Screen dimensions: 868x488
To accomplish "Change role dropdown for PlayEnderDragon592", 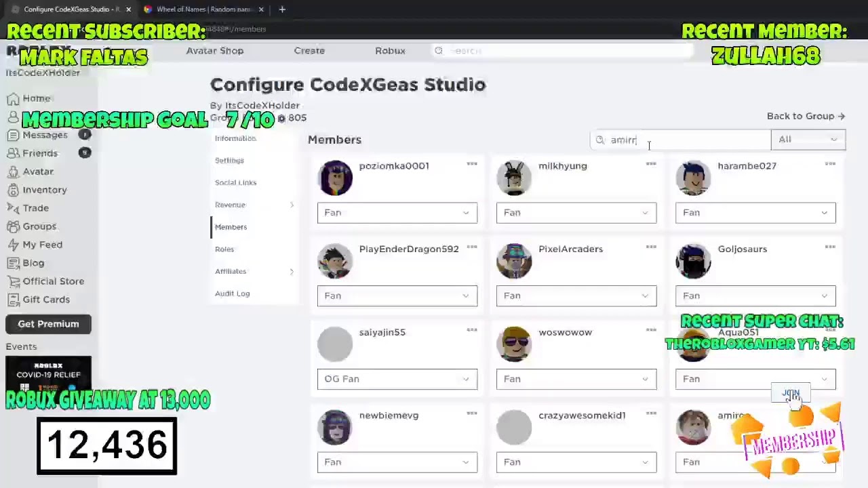I will [x=397, y=296].
